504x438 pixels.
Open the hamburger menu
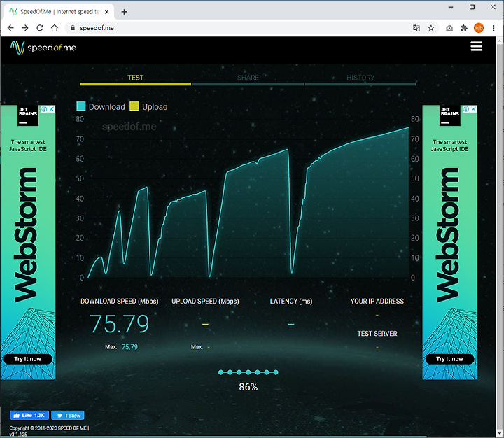[x=477, y=46]
